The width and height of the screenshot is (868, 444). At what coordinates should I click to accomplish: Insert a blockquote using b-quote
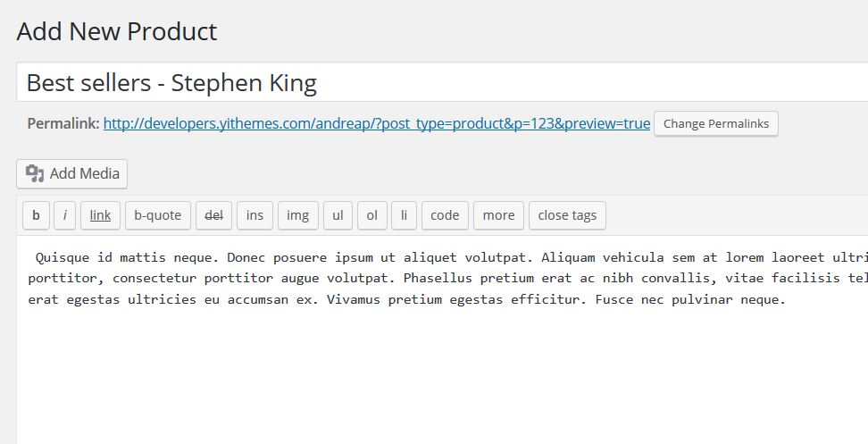pyautogui.click(x=158, y=215)
